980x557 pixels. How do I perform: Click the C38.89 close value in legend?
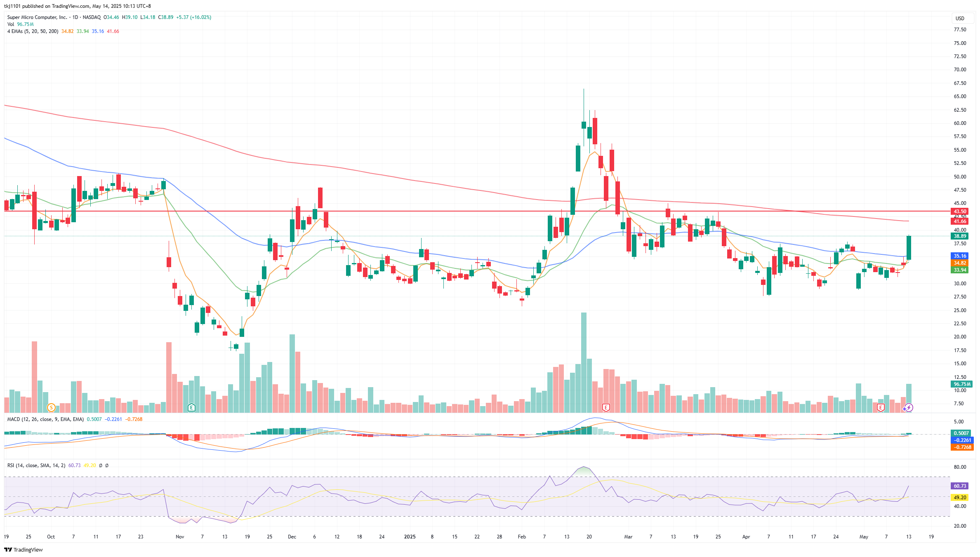point(166,17)
